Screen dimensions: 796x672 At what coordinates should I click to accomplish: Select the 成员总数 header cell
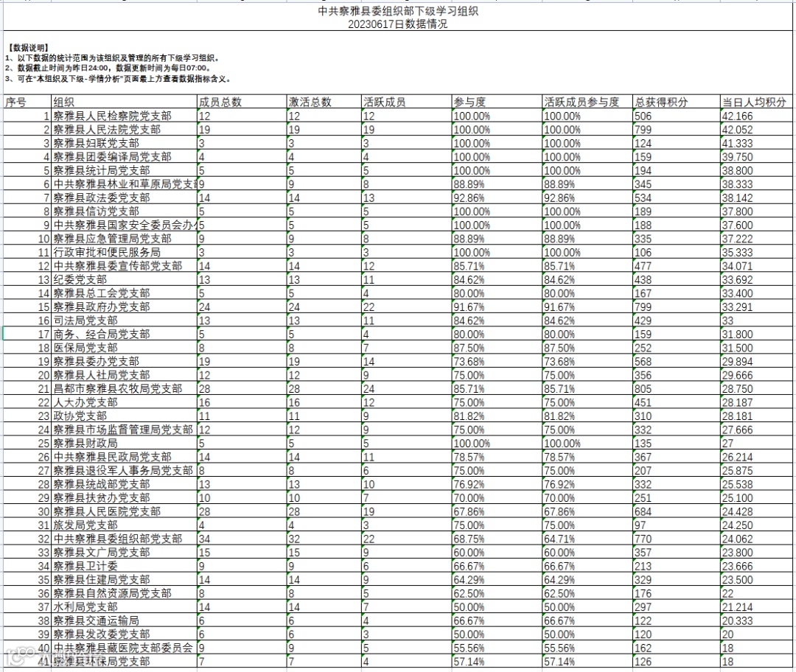(242, 102)
